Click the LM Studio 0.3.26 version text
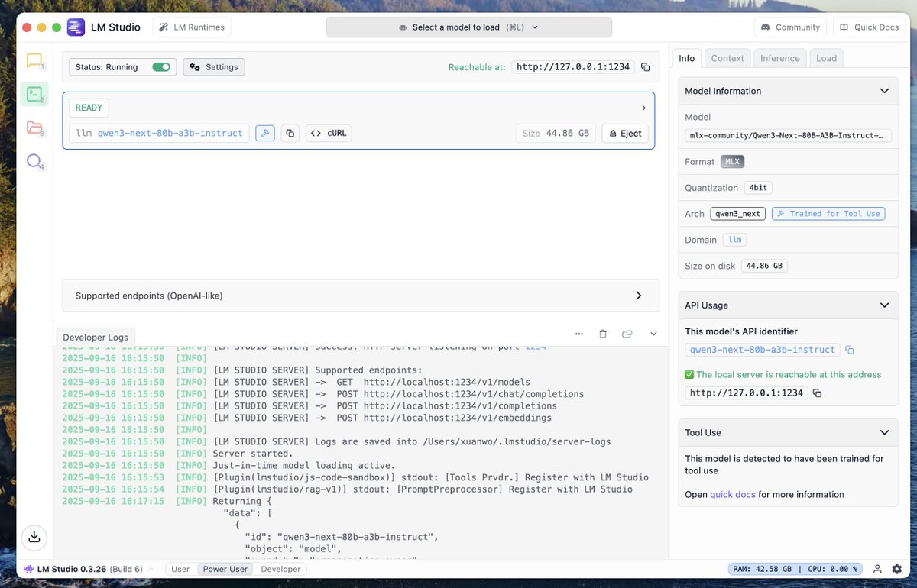Image resolution: width=917 pixels, height=588 pixels. click(73, 569)
